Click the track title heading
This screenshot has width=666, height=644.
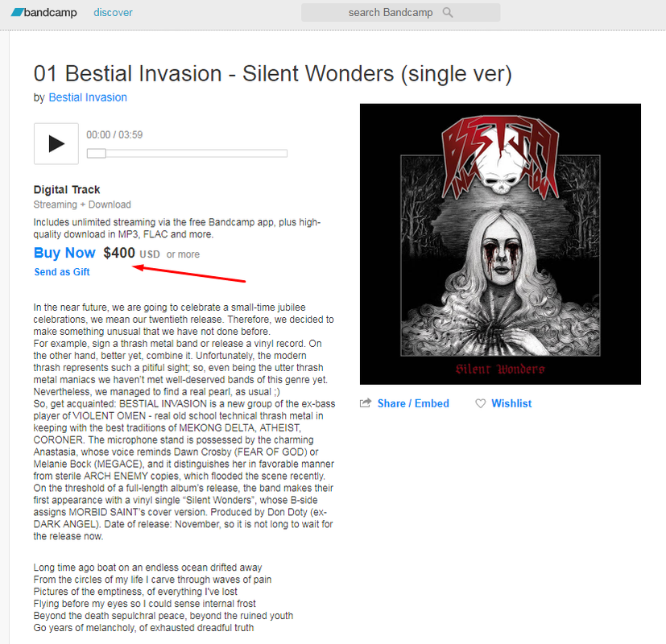(273, 73)
